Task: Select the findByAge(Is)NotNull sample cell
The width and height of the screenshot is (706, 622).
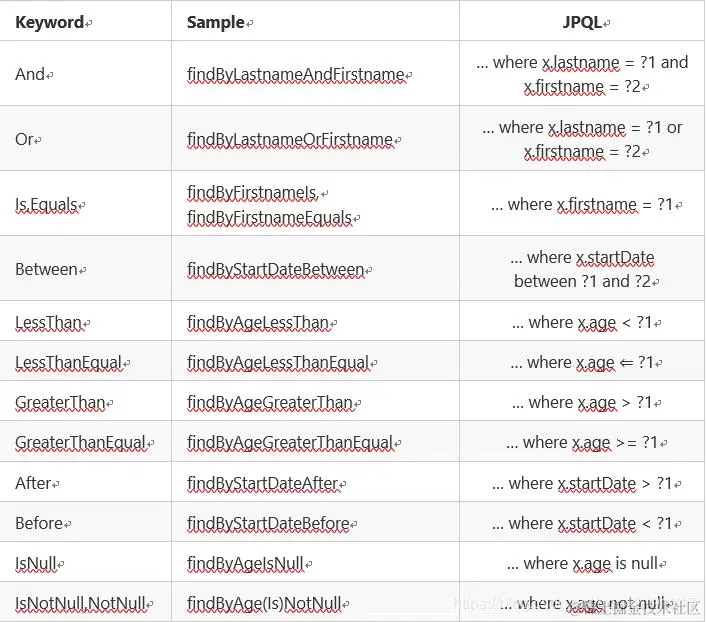Action: click(264, 603)
